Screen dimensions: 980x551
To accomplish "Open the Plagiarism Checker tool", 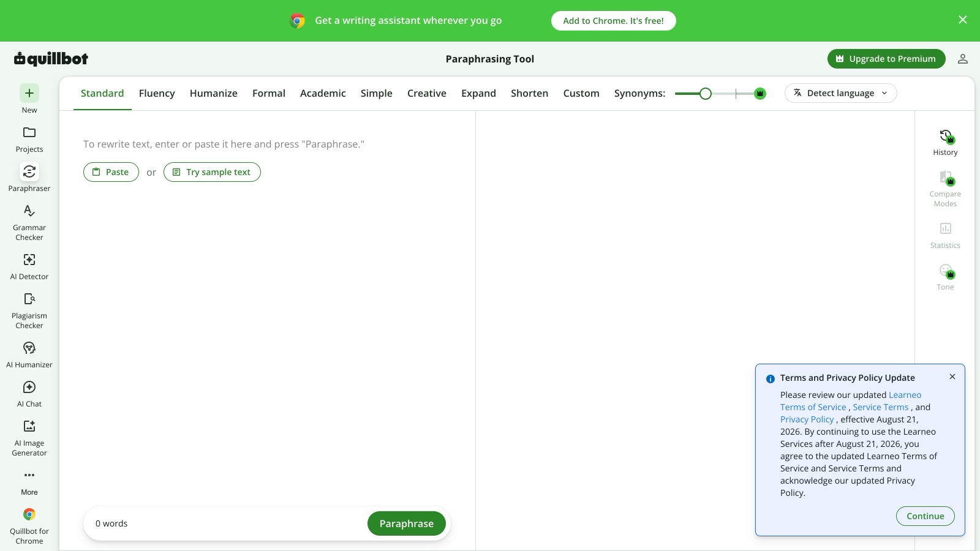I will click(x=29, y=311).
